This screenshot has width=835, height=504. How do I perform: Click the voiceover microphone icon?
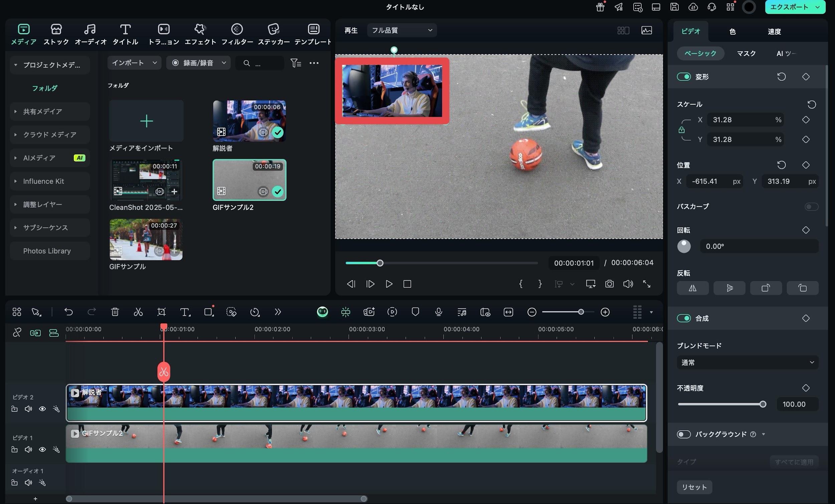[438, 312]
